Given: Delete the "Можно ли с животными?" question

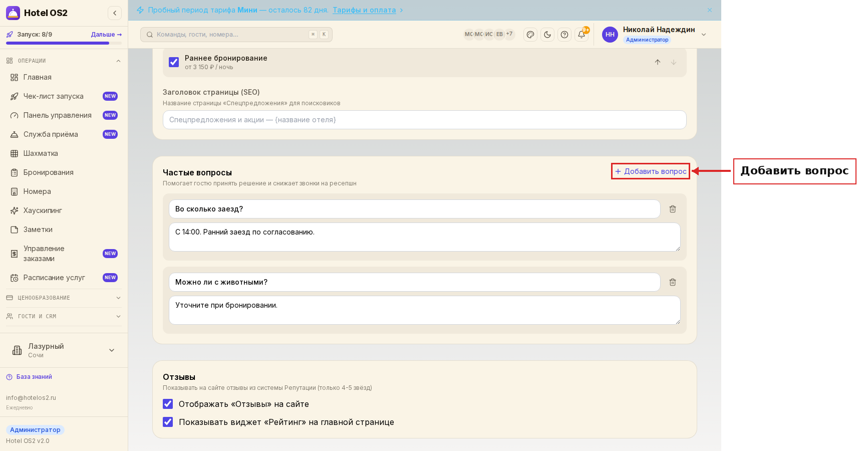Looking at the screenshot, I should coord(673,282).
